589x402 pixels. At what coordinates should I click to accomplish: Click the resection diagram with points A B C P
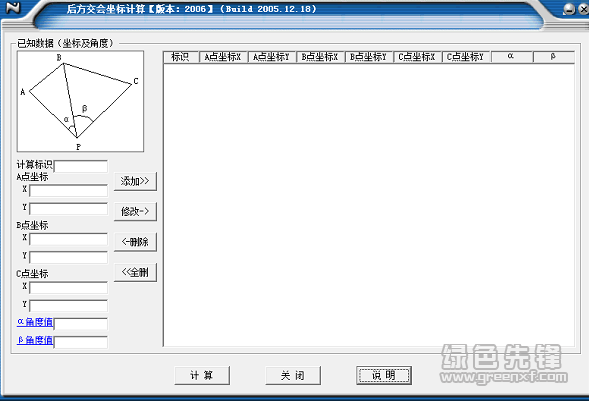[x=80, y=101]
